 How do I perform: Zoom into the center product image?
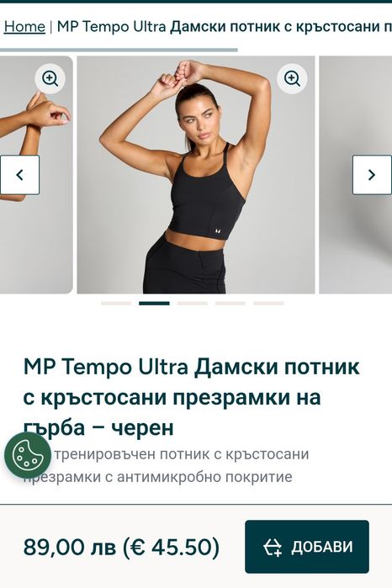click(292, 78)
